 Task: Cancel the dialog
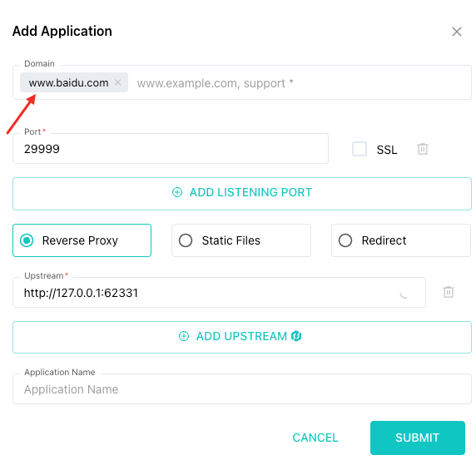(315, 438)
